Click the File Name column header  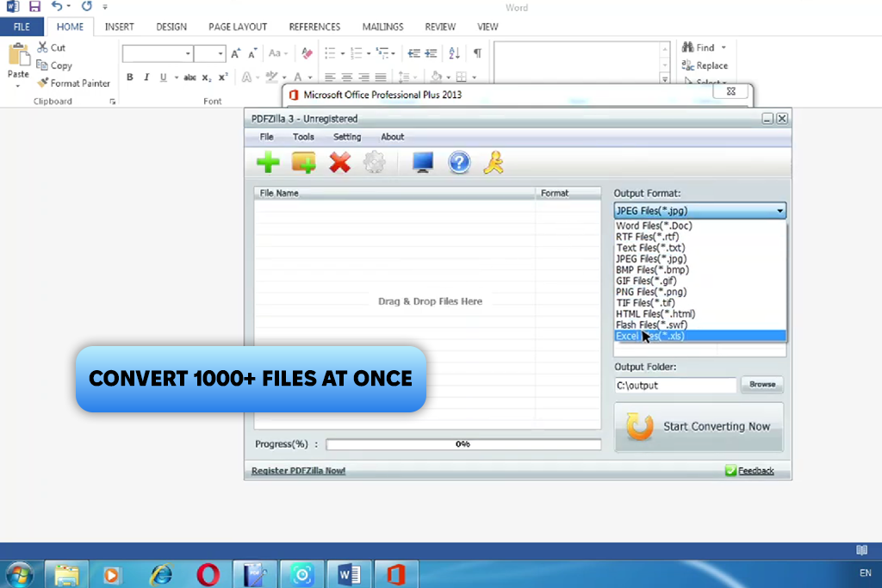point(394,194)
